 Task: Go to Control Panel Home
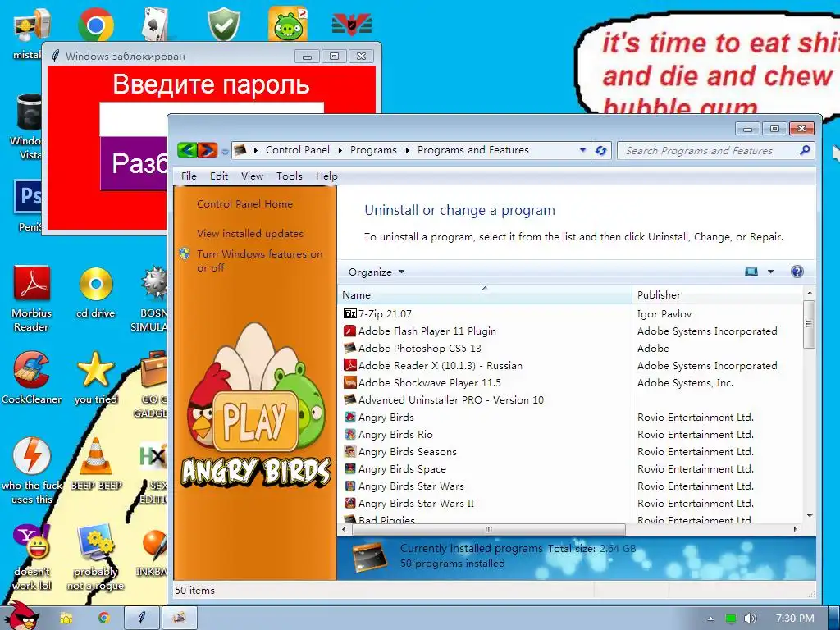(x=244, y=204)
